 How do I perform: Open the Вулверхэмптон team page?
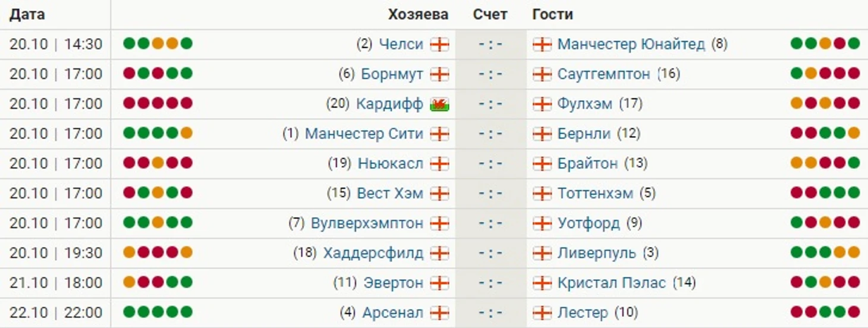[x=367, y=223]
